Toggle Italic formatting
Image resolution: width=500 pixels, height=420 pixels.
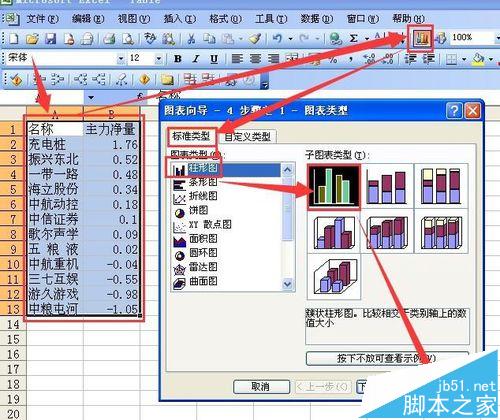196,59
